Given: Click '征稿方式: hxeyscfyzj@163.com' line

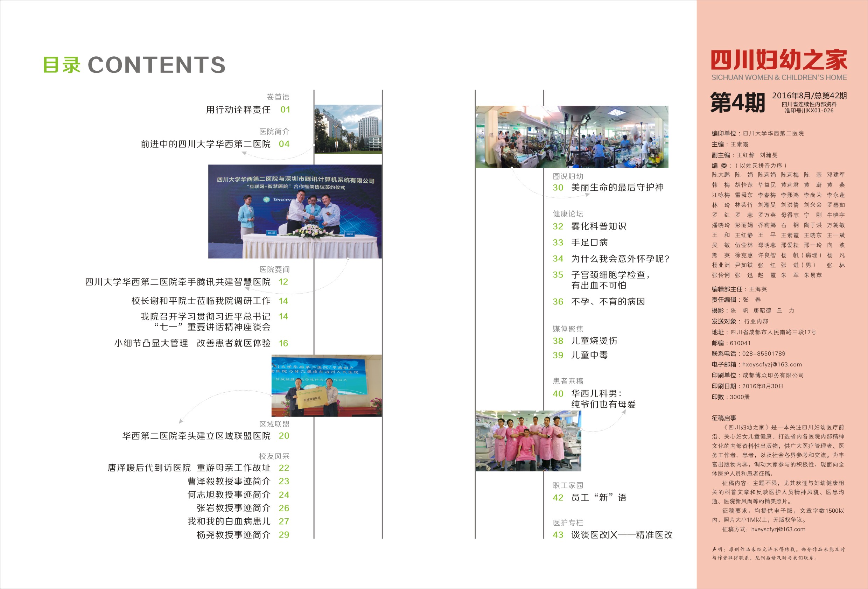Looking at the screenshot, I should click(764, 529).
